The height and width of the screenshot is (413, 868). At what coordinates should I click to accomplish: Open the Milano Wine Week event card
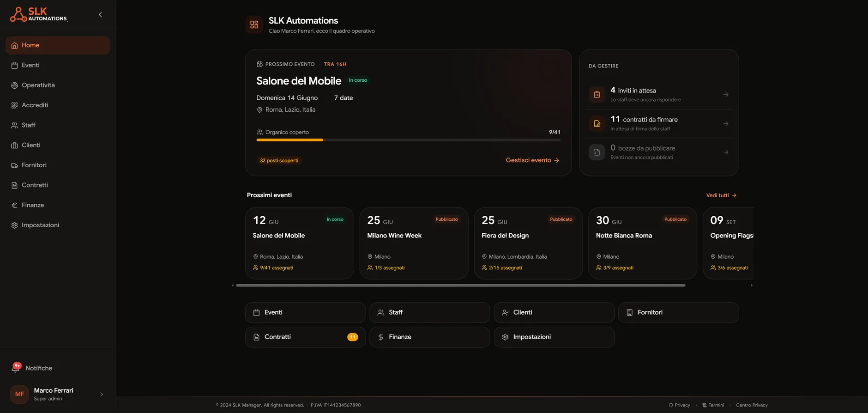414,243
